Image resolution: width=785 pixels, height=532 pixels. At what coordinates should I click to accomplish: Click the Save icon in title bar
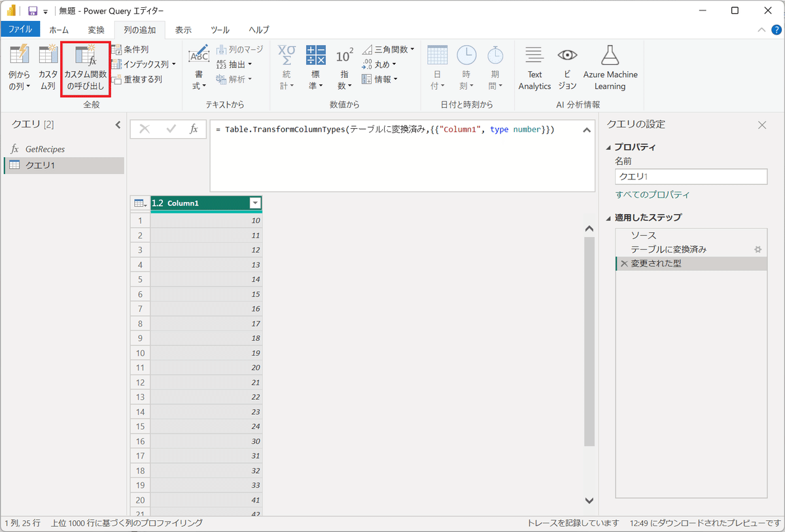coord(32,11)
